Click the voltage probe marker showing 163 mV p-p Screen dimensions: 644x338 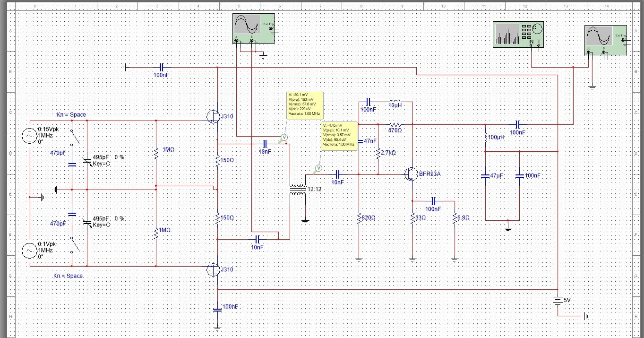[283, 138]
